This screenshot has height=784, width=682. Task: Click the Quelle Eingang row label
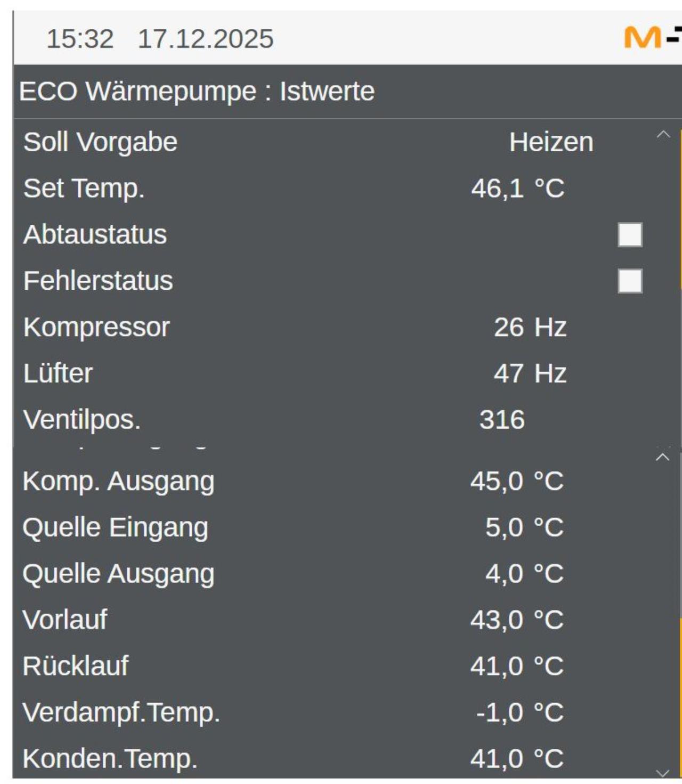point(115,528)
